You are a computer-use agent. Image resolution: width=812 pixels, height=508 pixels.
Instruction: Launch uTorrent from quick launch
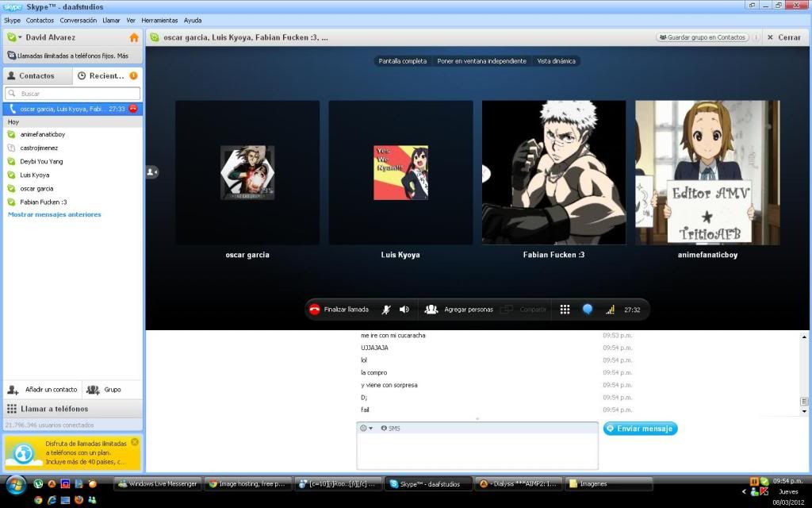click(x=38, y=483)
